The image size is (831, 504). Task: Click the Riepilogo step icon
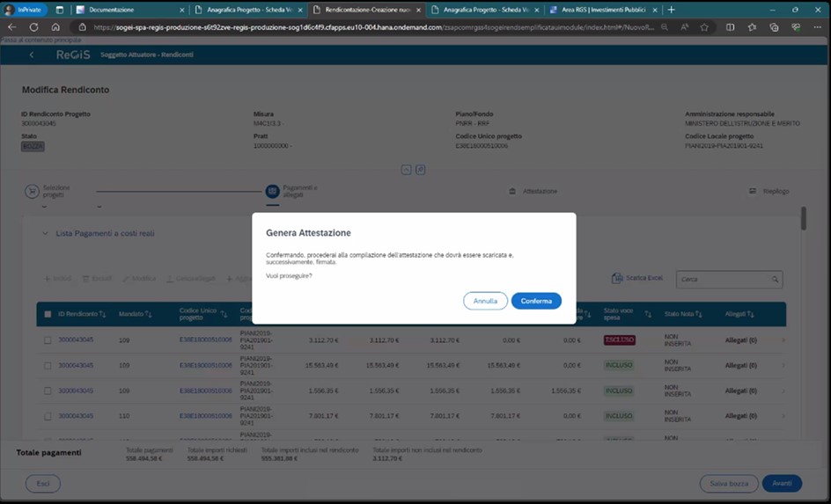tap(754, 191)
